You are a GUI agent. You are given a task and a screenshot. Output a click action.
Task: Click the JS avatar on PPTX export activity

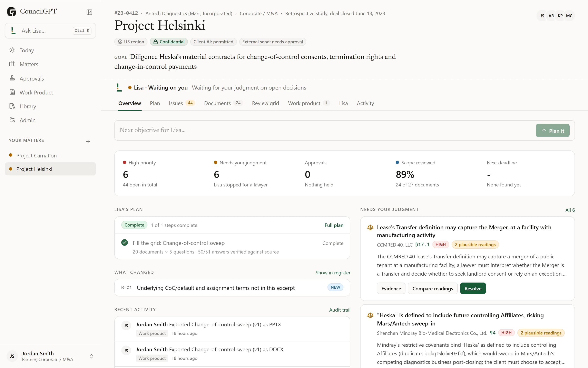tap(126, 326)
